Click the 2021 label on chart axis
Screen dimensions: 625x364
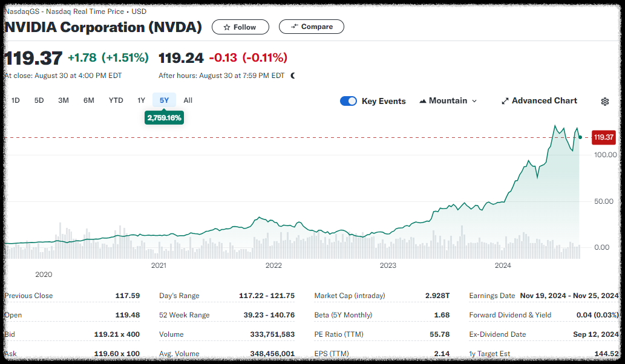159,265
